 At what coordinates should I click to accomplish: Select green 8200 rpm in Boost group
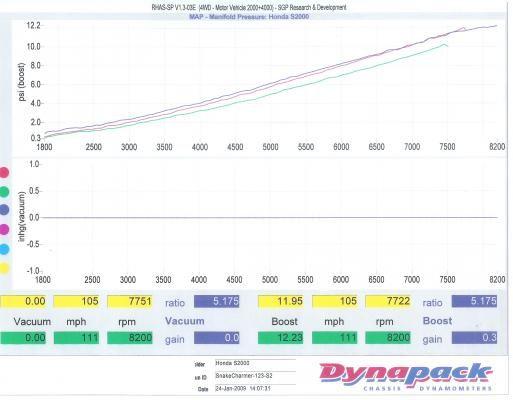click(x=388, y=338)
